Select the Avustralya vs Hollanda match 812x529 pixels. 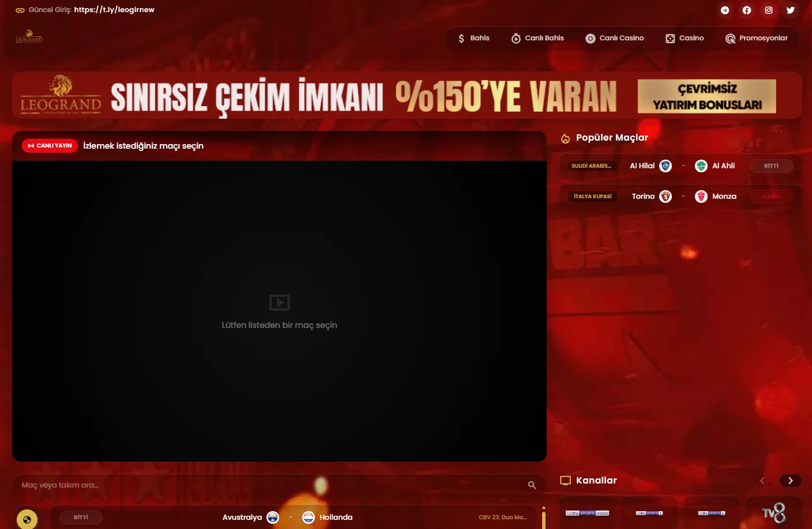point(293,517)
